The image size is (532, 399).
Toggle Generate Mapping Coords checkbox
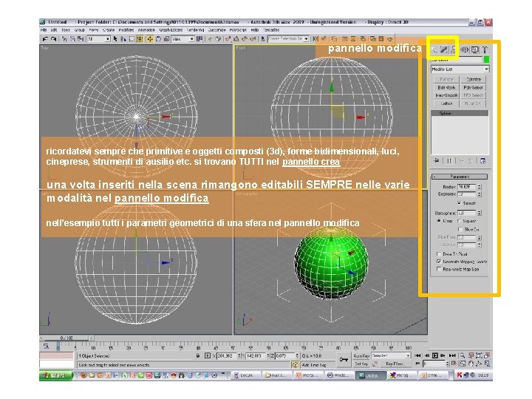(x=439, y=262)
